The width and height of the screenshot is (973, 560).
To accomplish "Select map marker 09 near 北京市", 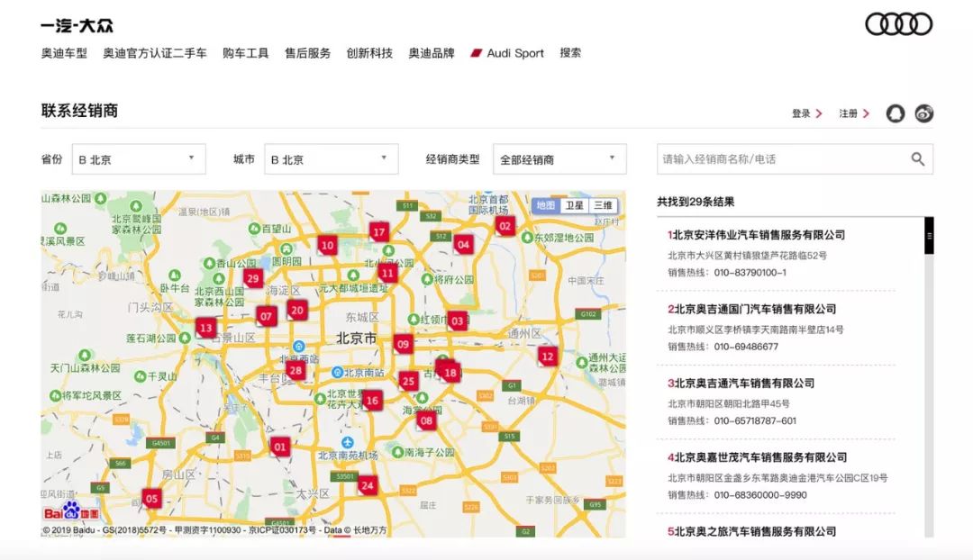I will pyautogui.click(x=405, y=345).
